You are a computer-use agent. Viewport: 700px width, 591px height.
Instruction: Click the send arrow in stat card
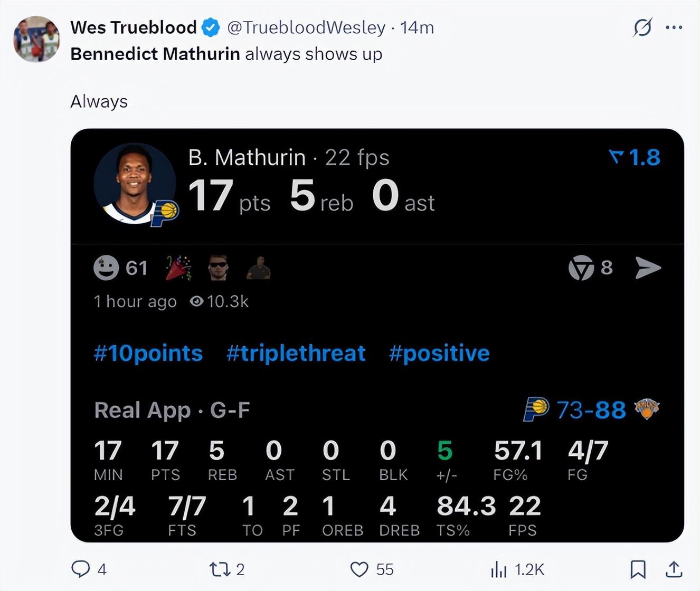648,268
